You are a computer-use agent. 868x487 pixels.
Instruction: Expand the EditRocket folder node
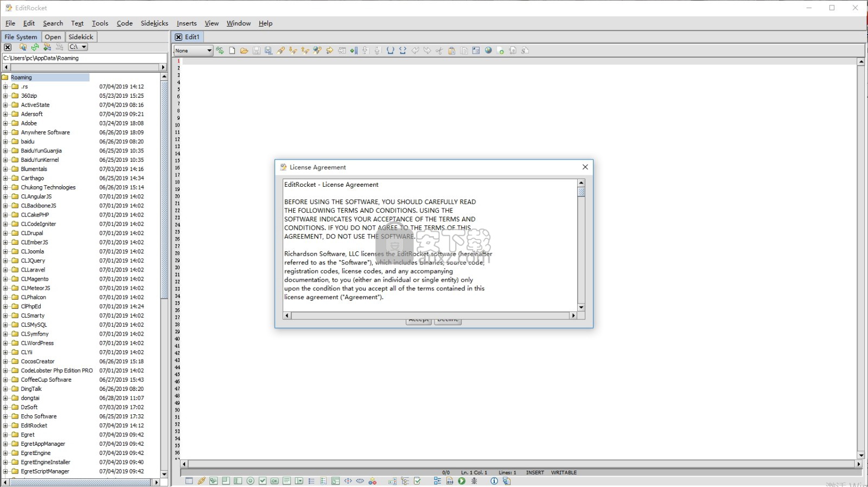5,426
